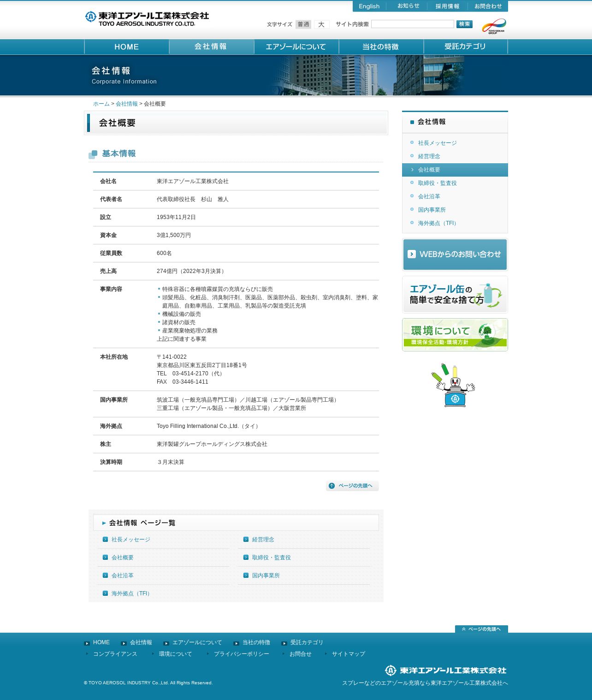592x700 pixels.
Task: Click the sales value 274億円（2022年3月決算）
Action: (x=191, y=271)
